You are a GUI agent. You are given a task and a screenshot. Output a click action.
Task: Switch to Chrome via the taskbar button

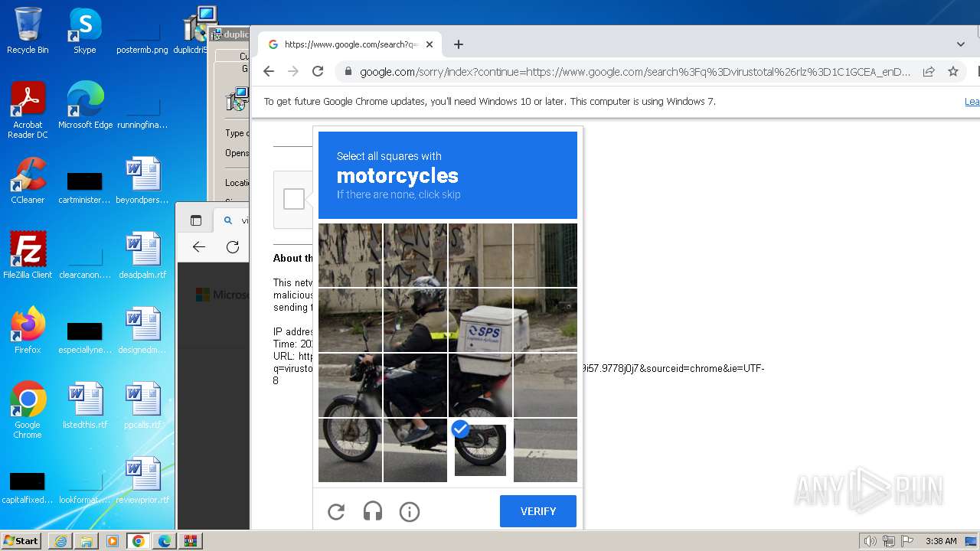(x=139, y=541)
